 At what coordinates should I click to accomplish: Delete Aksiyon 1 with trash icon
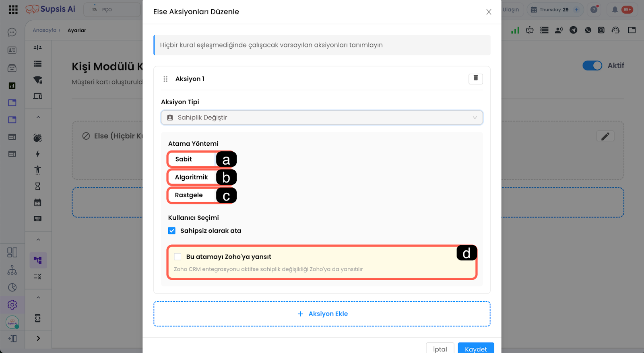tap(475, 78)
